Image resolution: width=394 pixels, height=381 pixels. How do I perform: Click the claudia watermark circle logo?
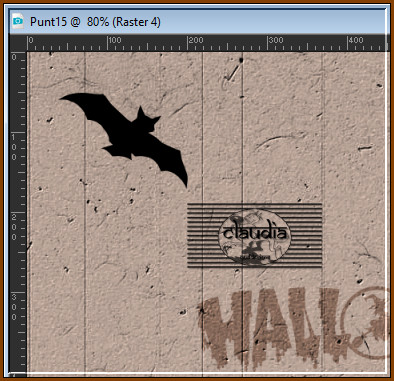tap(254, 236)
